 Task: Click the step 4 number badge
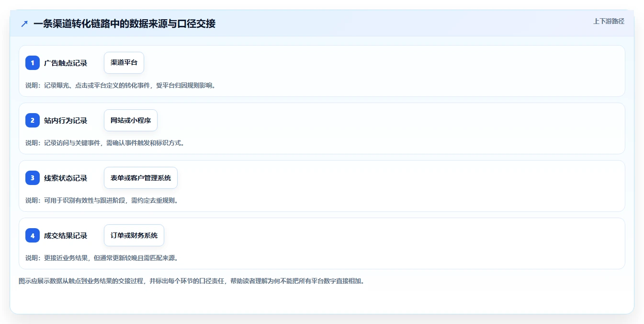pos(33,235)
